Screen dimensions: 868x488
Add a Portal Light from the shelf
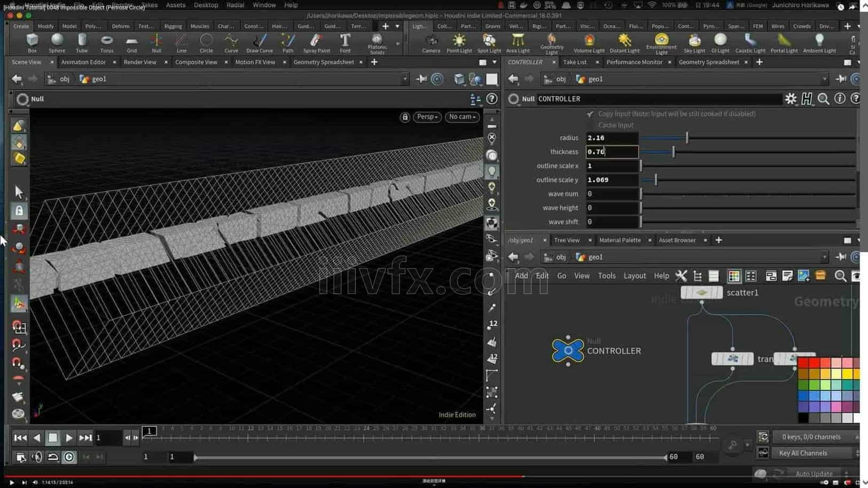(784, 43)
